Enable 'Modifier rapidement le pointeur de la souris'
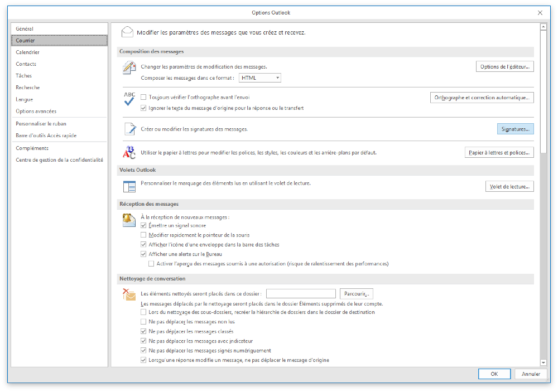The height and width of the screenshot is (392, 558). pyautogui.click(x=143, y=235)
